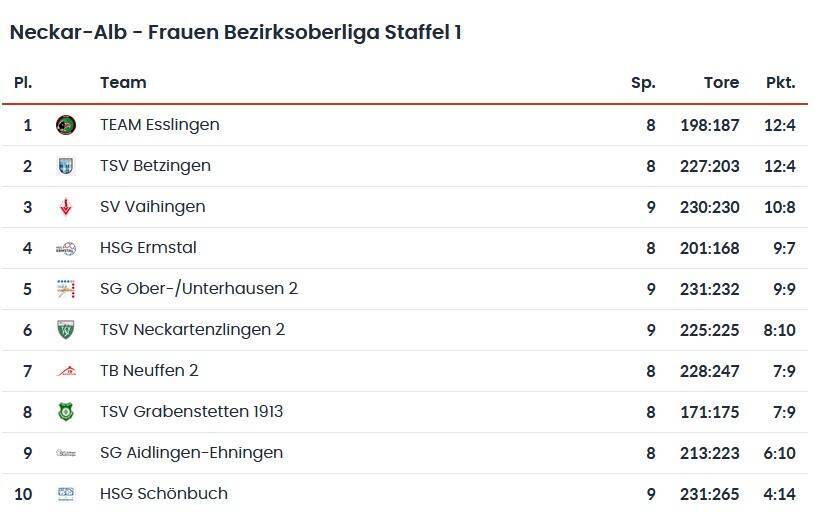The width and height of the screenshot is (819, 516).
Task: Open HSG Ermstal team details
Action: [x=148, y=248]
